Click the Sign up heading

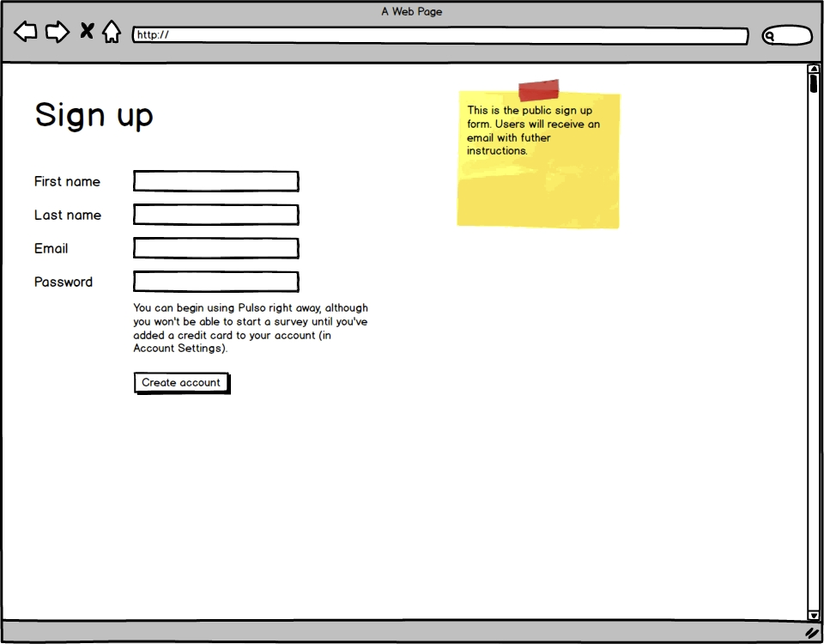pos(94,115)
